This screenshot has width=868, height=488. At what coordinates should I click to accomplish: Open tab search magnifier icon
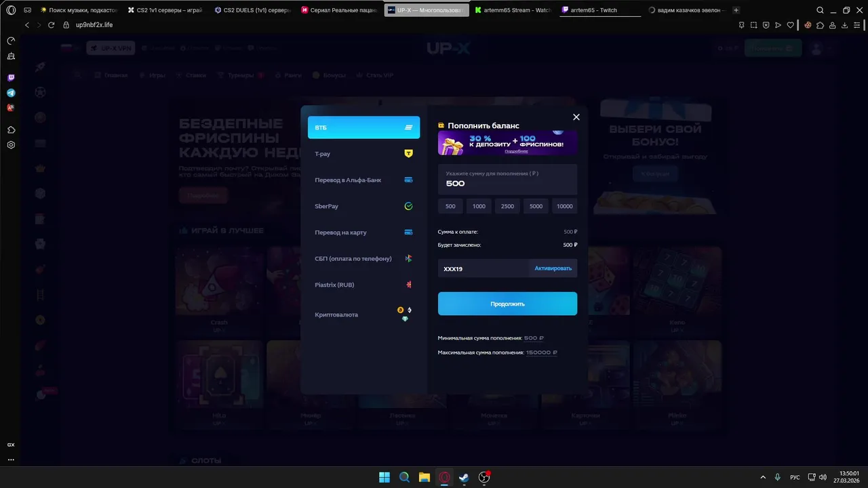pyautogui.click(x=821, y=10)
